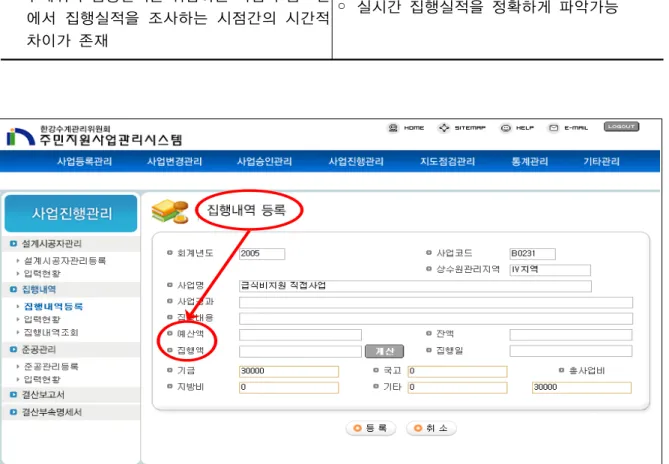This screenshot has width=669, height=464.
Task: Click the HOME icon in header
Action: pos(393,128)
